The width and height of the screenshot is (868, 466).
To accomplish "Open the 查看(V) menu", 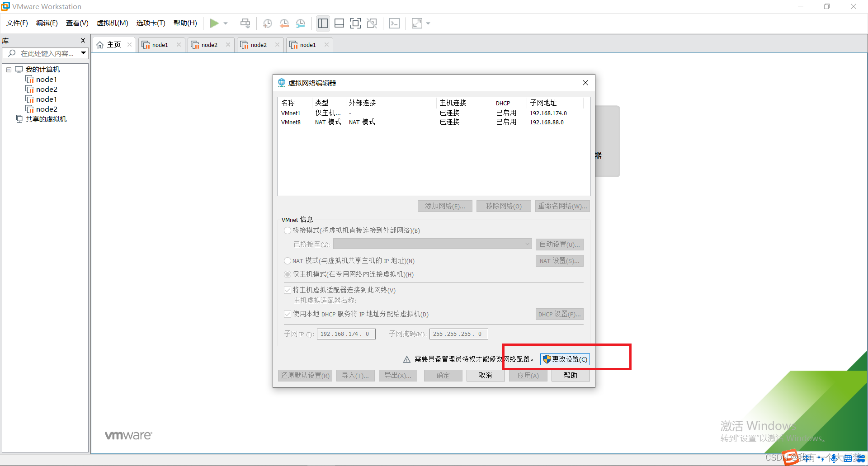I will point(77,23).
